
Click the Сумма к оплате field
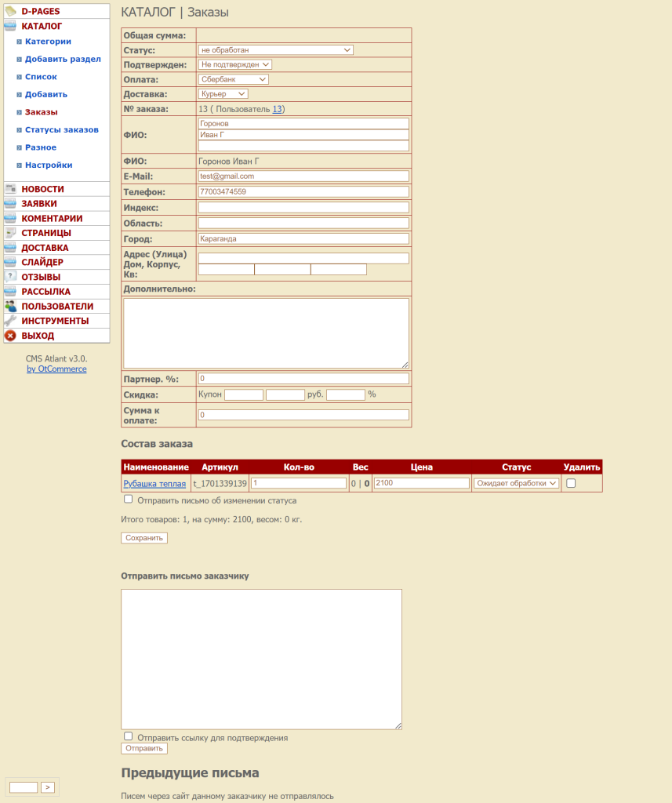[303, 415]
